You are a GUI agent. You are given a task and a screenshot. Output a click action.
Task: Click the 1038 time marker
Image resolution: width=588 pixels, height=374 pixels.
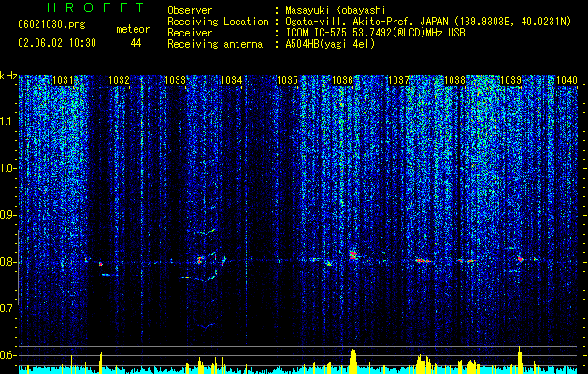click(x=455, y=80)
